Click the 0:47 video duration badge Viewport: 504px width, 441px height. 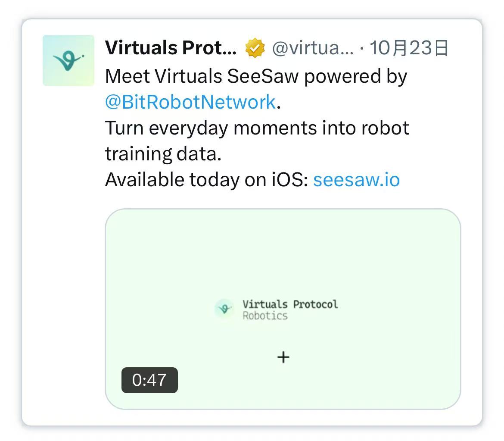click(x=149, y=380)
